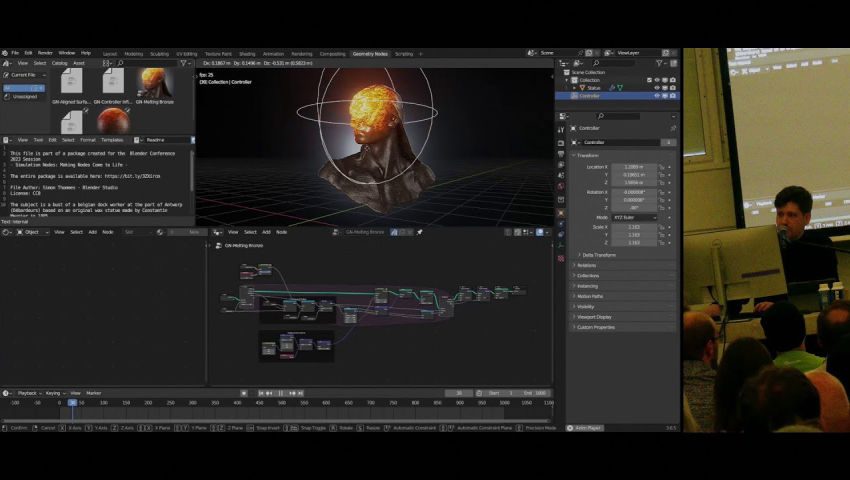Open the Tool properties tab icon
Viewport: 850px width, 480px height.
coord(561,130)
